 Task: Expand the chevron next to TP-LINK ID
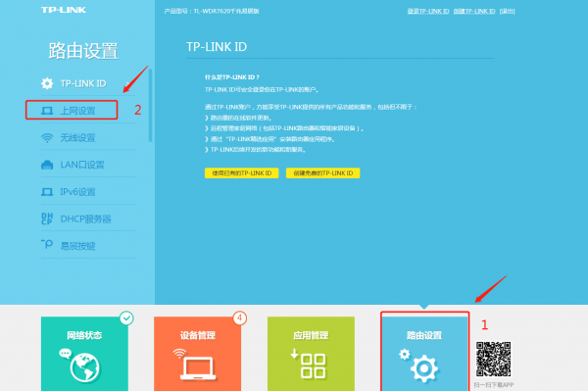click(127, 83)
